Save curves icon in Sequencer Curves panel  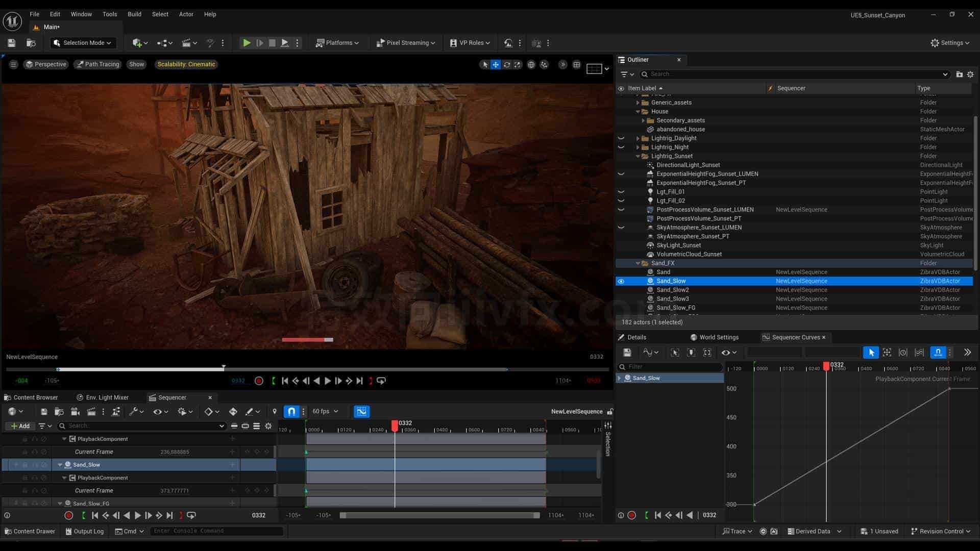627,353
